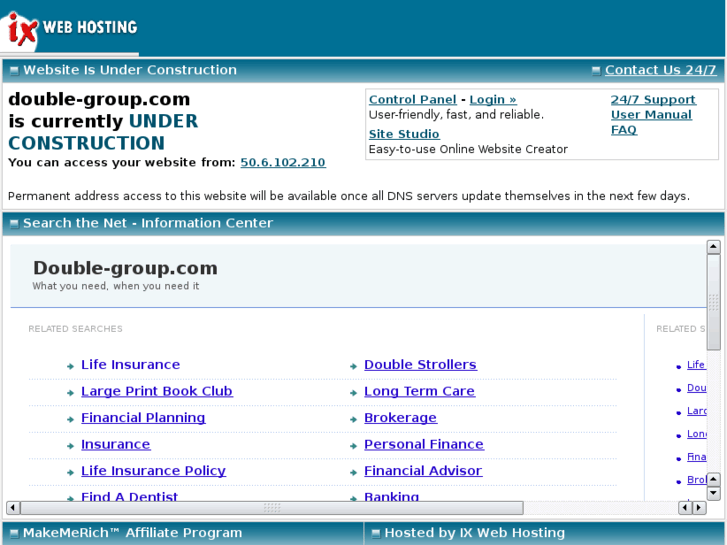Open sidebar Life related link

(696, 365)
